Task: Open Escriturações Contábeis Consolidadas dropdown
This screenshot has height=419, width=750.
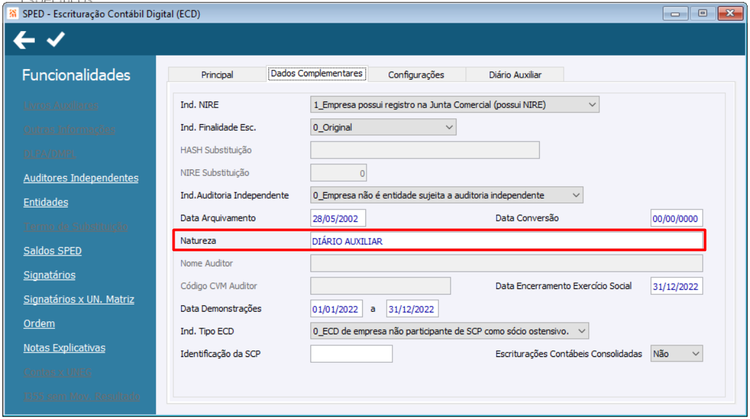Action: click(x=676, y=354)
